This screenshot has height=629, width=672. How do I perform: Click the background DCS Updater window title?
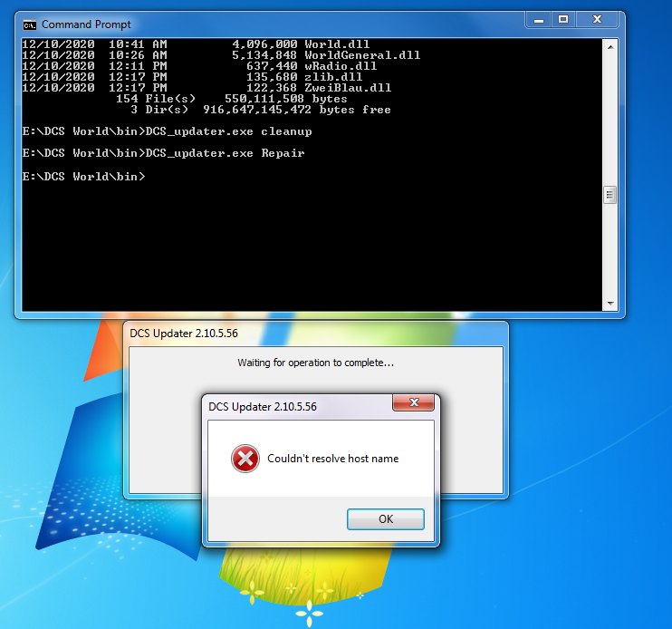(x=184, y=334)
